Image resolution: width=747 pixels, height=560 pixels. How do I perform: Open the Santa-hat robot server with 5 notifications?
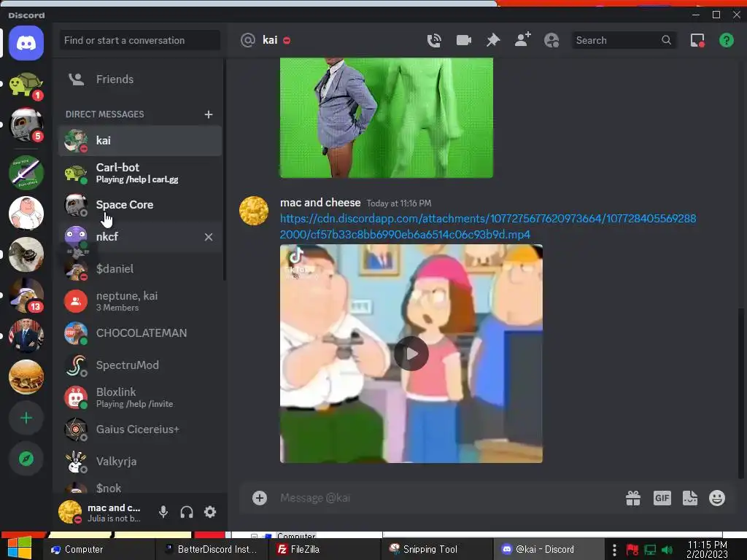click(x=26, y=125)
